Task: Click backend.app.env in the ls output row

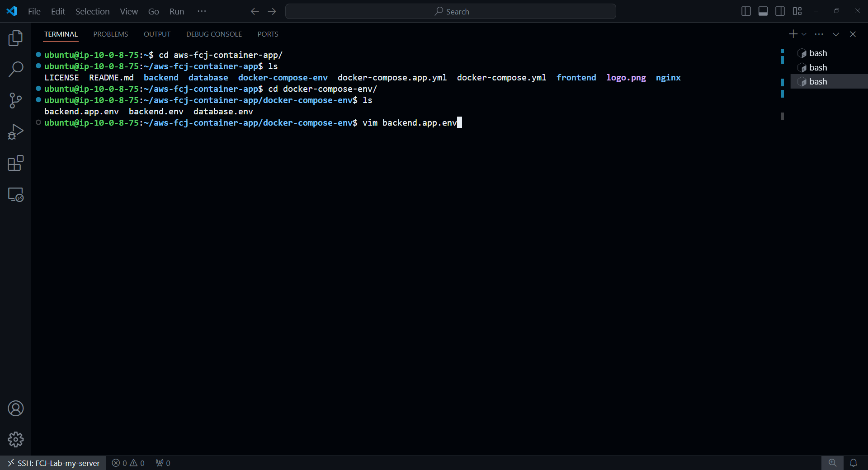Action: (81, 112)
